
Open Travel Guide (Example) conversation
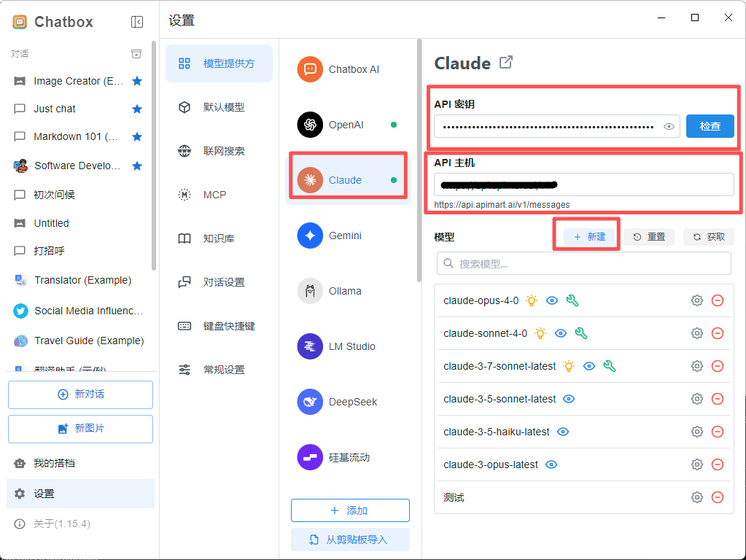(79, 341)
